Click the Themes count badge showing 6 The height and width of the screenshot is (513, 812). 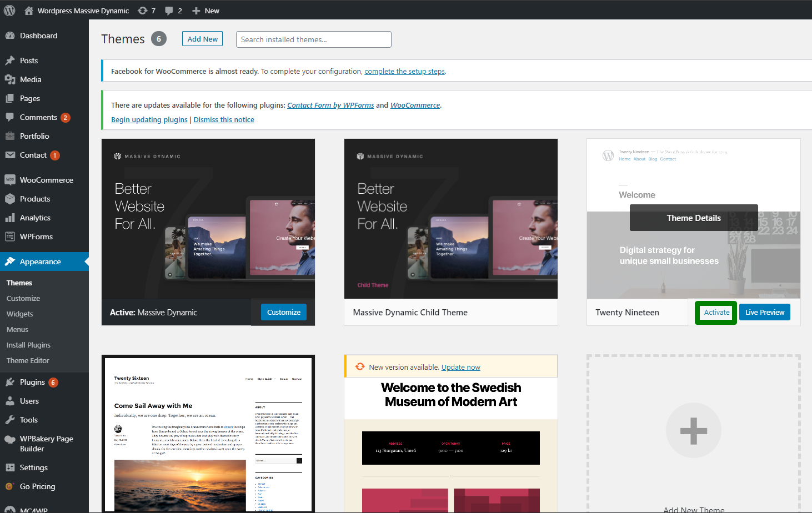(159, 39)
